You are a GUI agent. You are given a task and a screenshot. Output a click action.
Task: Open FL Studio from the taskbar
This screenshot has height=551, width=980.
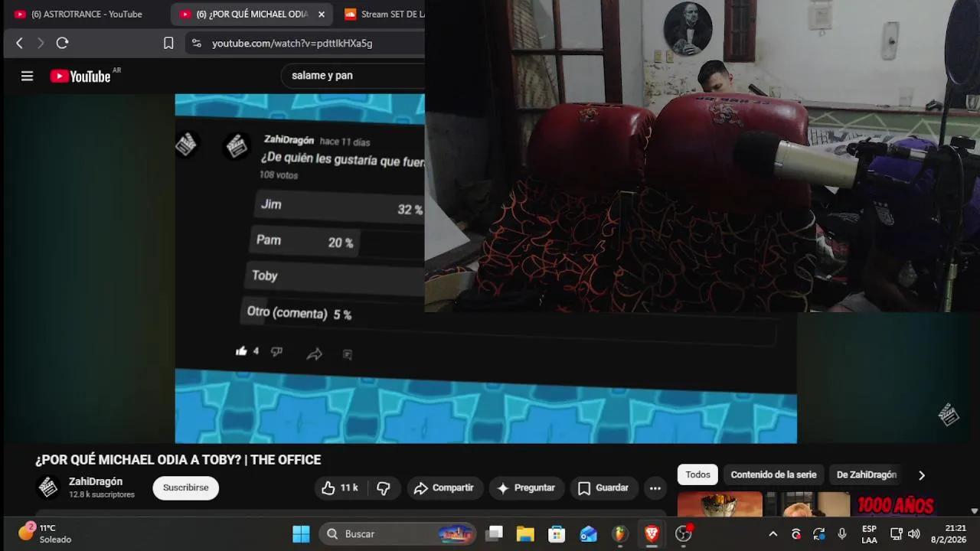pos(619,533)
